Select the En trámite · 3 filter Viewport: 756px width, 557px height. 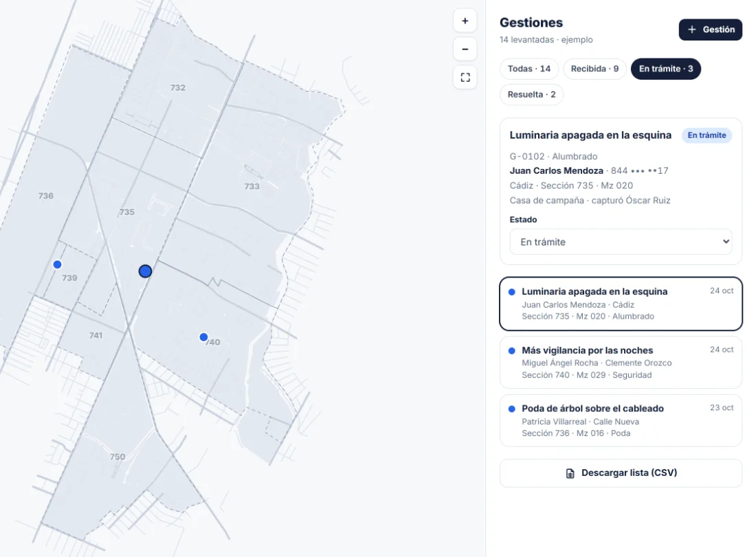(x=666, y=69)
